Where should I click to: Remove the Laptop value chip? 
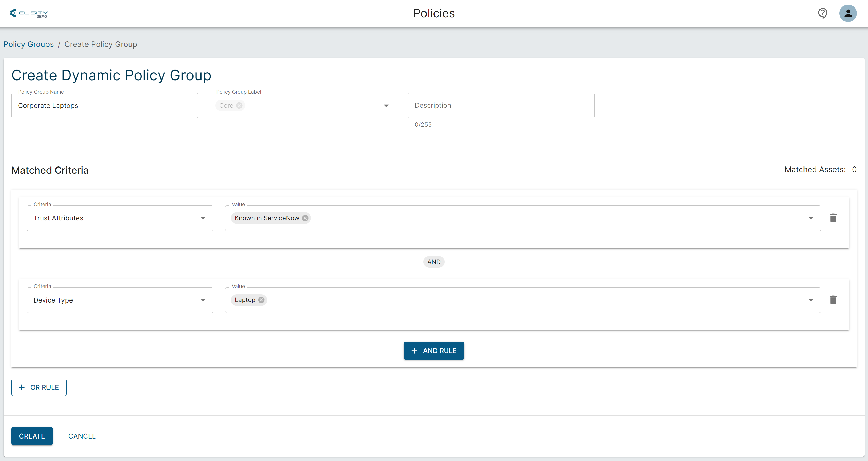261,300
